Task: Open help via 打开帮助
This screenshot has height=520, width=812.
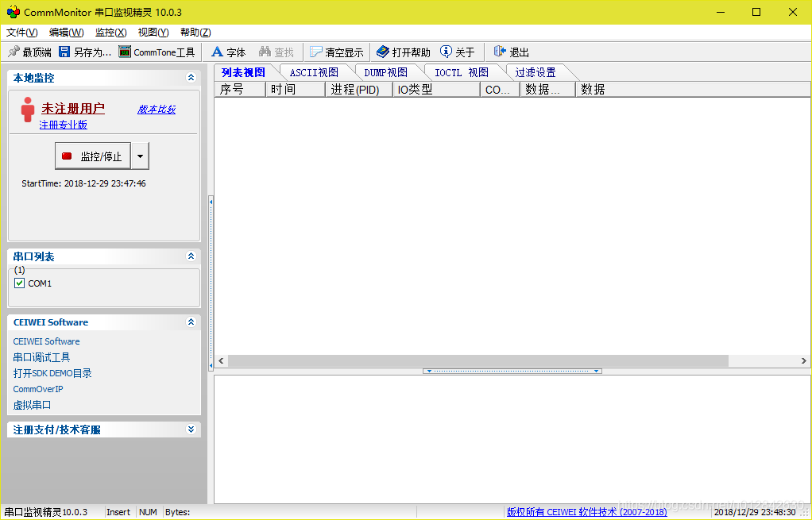Action: tap(404, 52)
